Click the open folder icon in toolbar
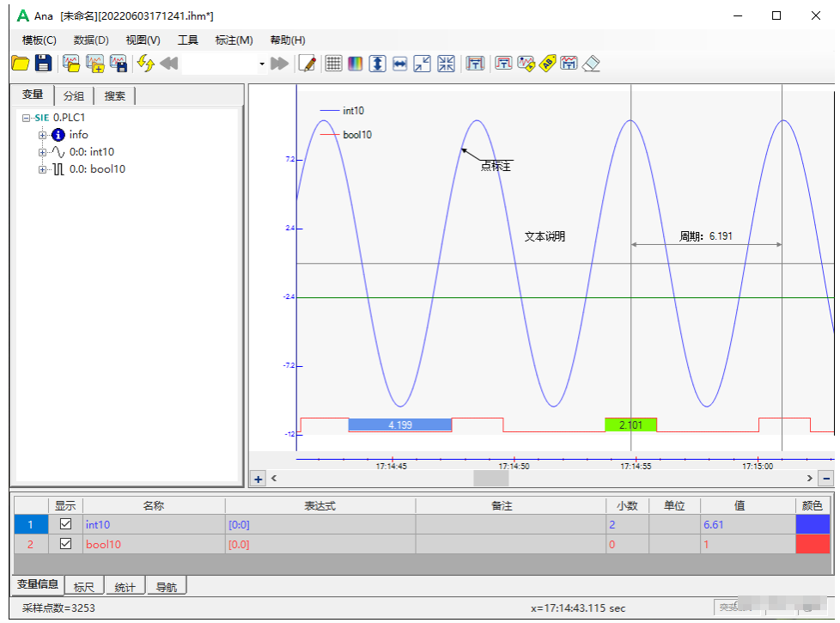 (20, 64)
